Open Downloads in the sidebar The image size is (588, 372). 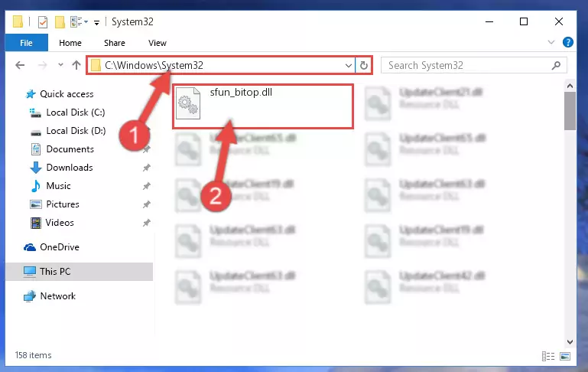click(70, 168)
